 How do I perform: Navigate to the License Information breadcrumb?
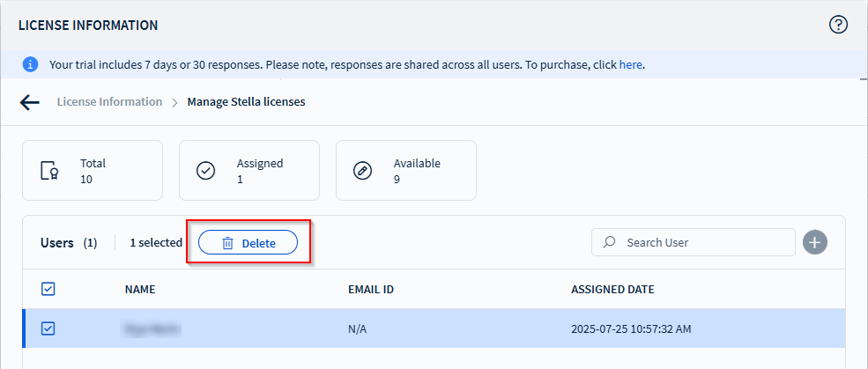tap(109, 102)
